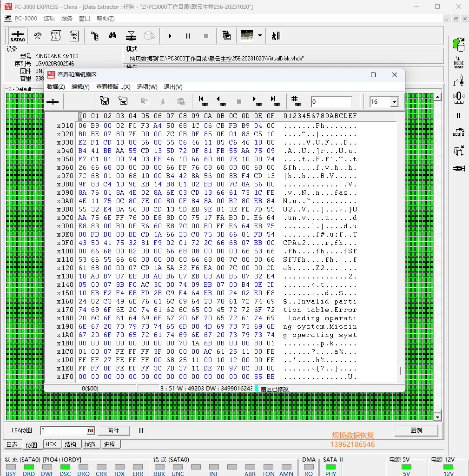This screenshot has width=469, height=476.
Task: Select the SATA0 port button
Action: (18, 36)
